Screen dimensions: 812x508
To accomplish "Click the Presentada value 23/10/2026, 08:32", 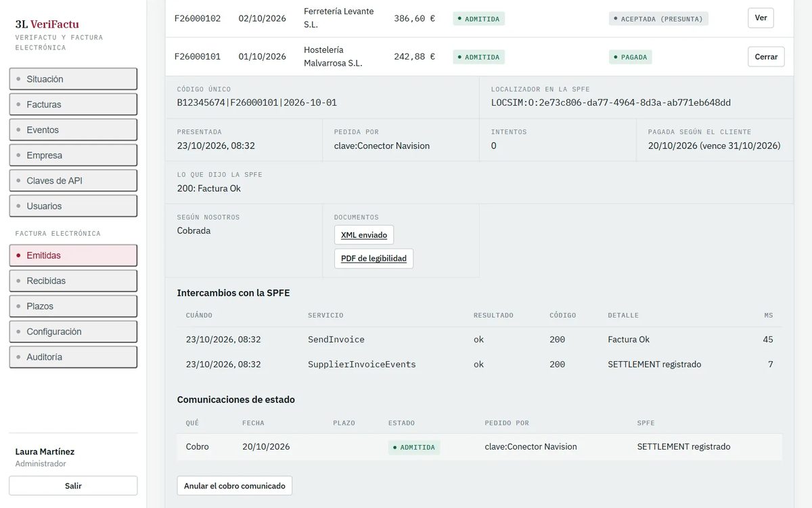I will [216, 146].
